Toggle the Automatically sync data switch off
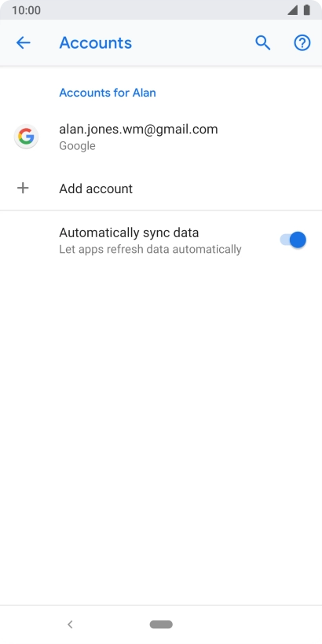Screen dimensions: 322x644 [293, 240]
